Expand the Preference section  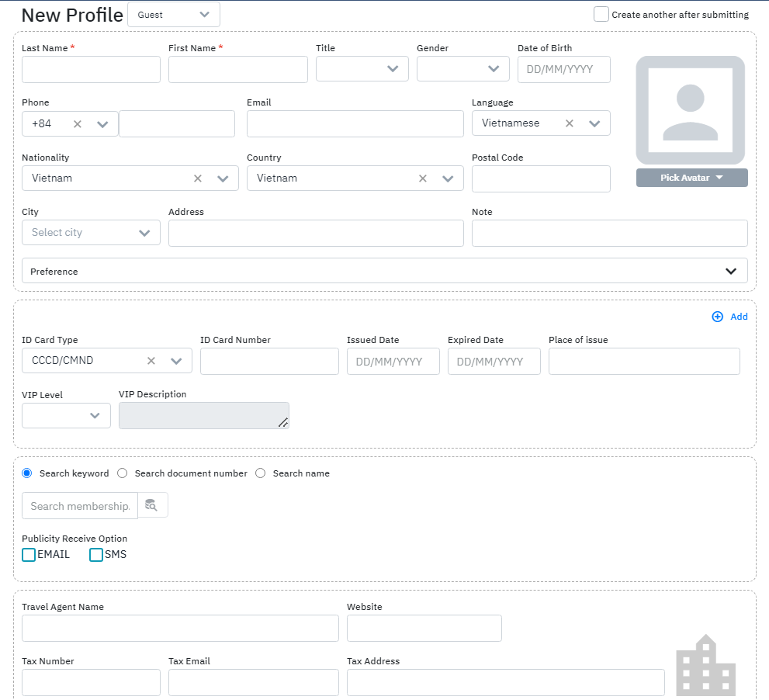pos(730,272)
